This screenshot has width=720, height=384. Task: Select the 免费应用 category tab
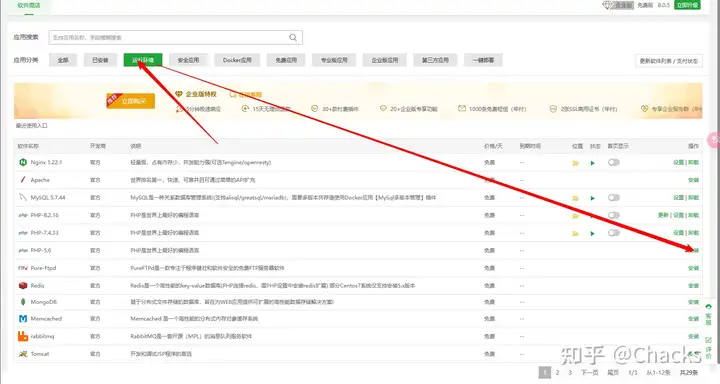click(x=286, y=60)
